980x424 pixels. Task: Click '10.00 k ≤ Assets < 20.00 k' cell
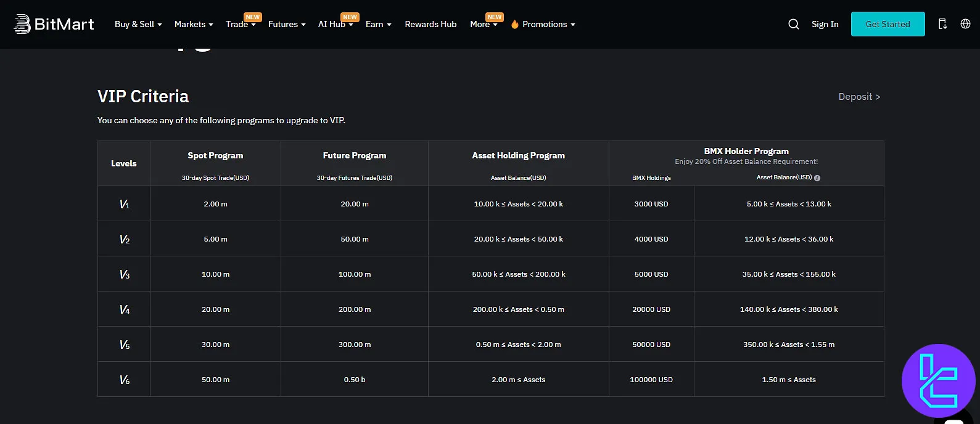click(518, 204)
